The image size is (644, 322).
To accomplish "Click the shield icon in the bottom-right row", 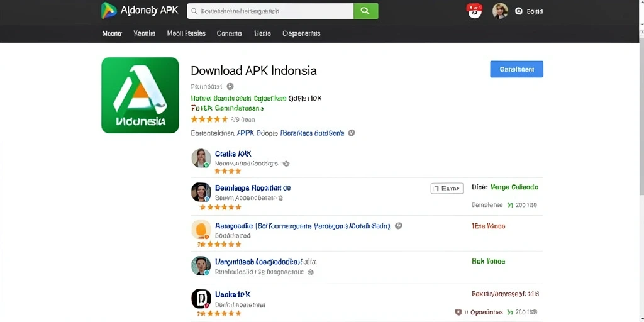I will point(458,312).
